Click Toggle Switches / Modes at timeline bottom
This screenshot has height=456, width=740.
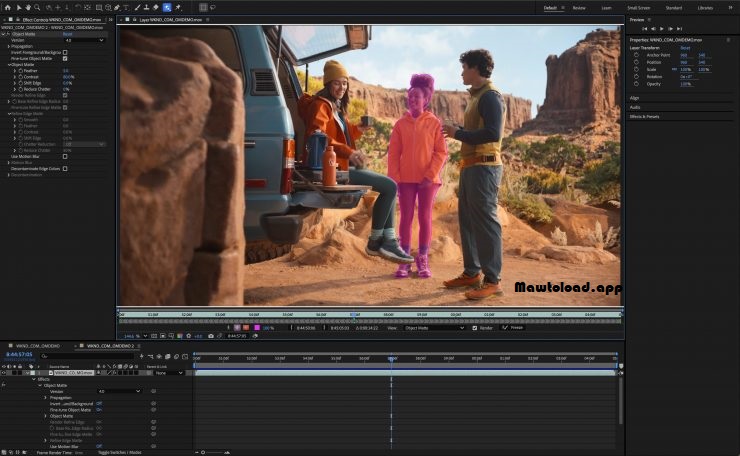click(119, 452)
